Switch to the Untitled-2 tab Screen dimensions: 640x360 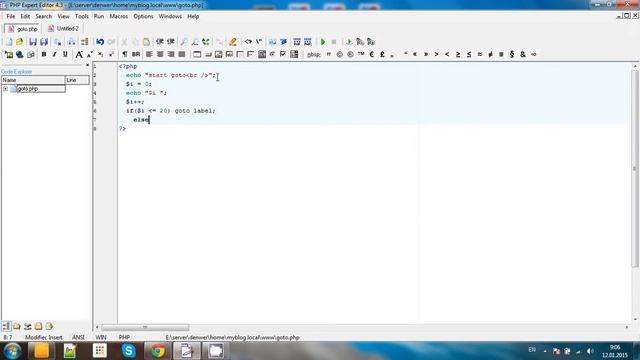pos(63,29)
